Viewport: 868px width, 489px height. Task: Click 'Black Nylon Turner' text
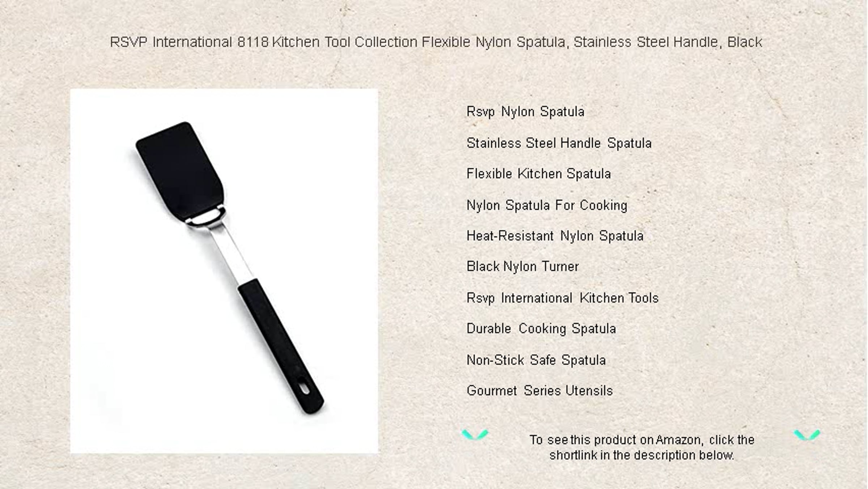coord(523,267)
